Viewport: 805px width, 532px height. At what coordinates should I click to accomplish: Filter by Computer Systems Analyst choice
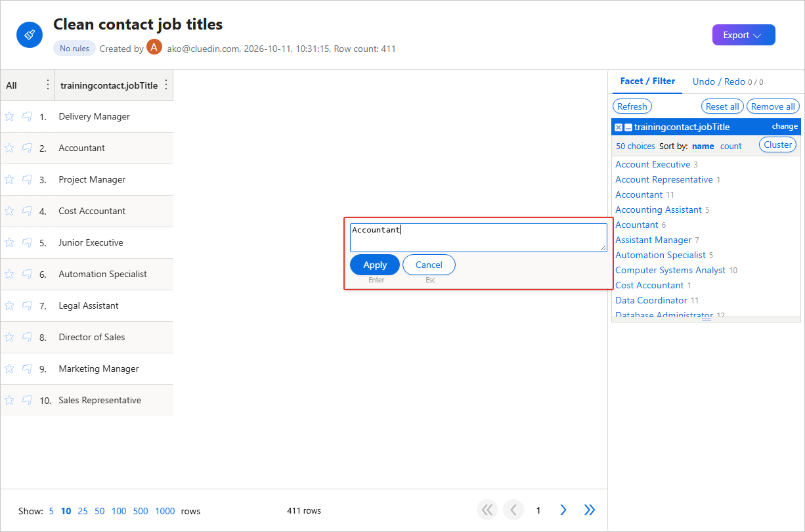pos(670,270)
